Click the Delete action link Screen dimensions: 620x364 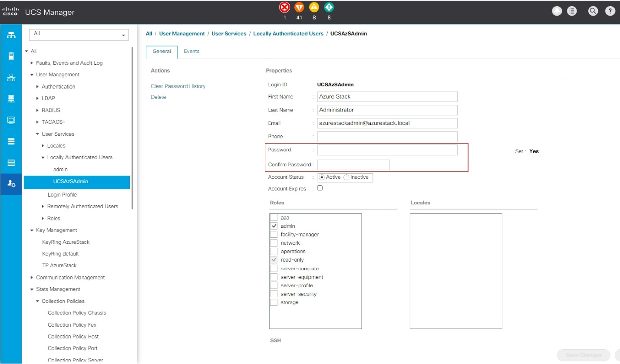[x=158, y=97]
